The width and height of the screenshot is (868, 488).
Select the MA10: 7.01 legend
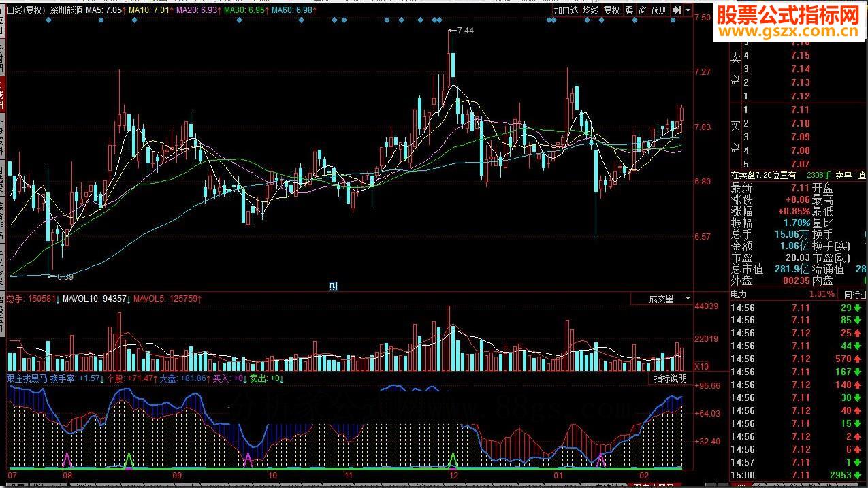[x=150, y=10]
